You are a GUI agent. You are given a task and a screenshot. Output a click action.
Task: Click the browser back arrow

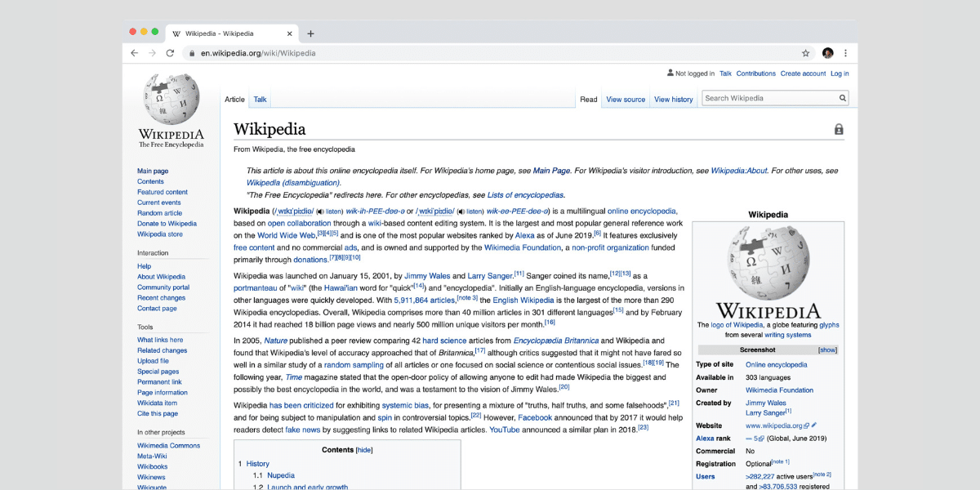pyautogui.click(x=135, y=53)
